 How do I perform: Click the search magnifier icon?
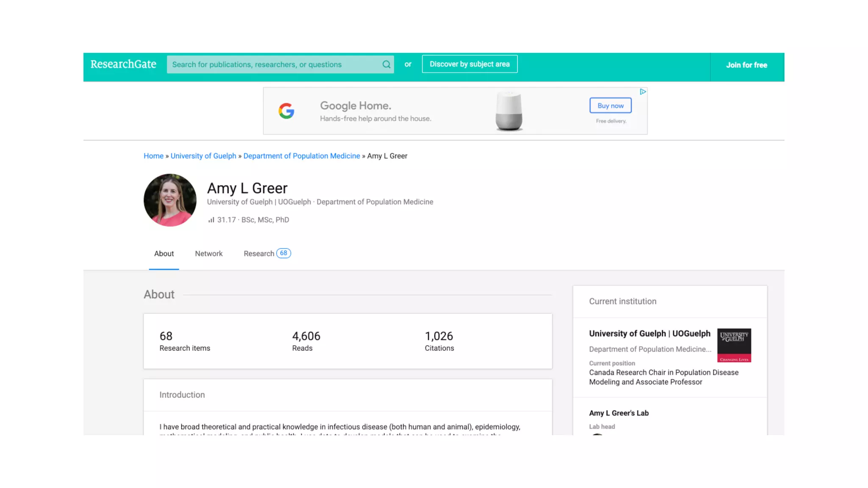coord(386,64)
